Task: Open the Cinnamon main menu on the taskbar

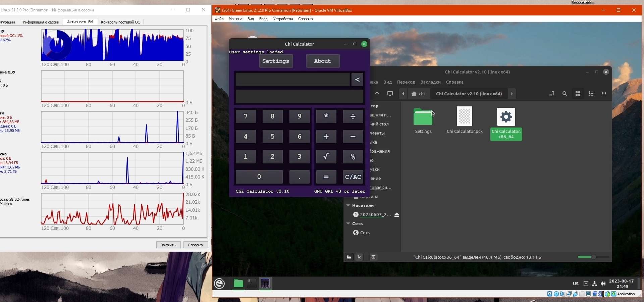Action: (x=220, y=284)
